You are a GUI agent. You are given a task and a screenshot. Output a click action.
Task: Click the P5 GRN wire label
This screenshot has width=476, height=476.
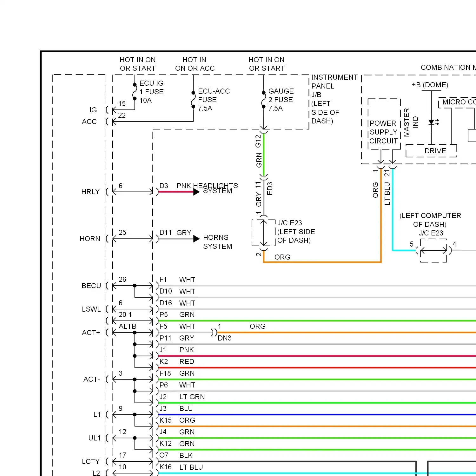pos(177,314)
